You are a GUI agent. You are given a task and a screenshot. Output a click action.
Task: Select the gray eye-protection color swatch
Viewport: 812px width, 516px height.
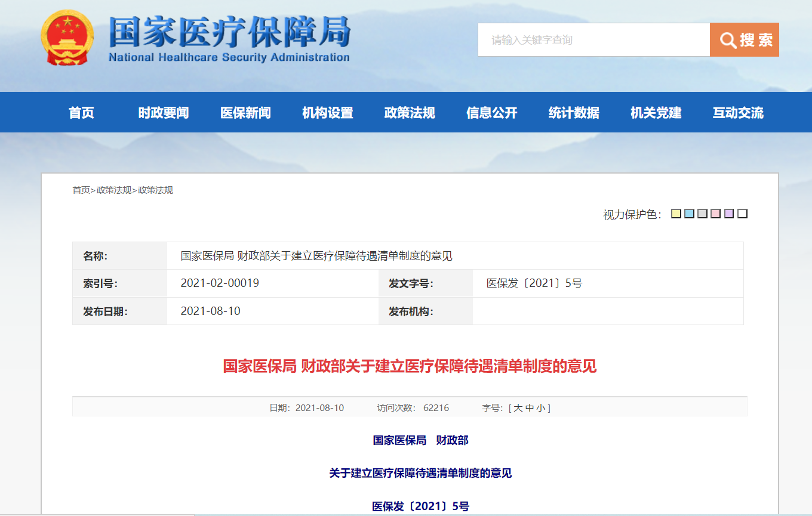click(x=702, y=214)
